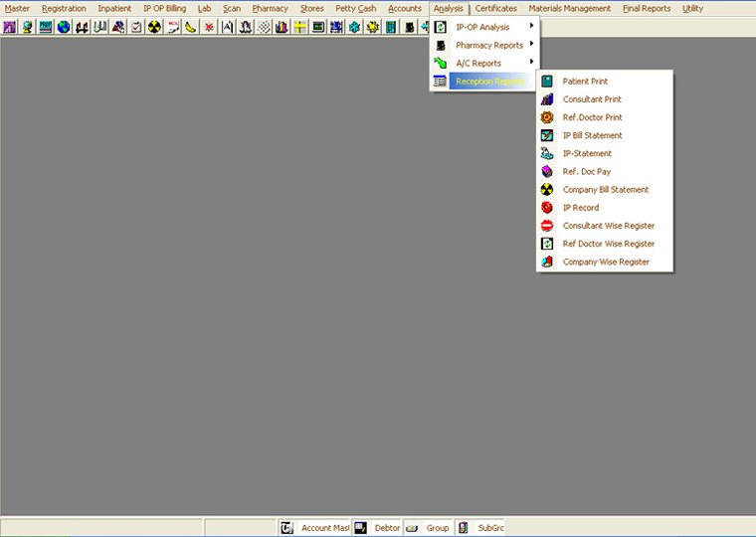Viewport: 756px width, 537px height.
Task: Click the binoculars toolbar icon
Action: pyautogui.click(x=82, y=27)
